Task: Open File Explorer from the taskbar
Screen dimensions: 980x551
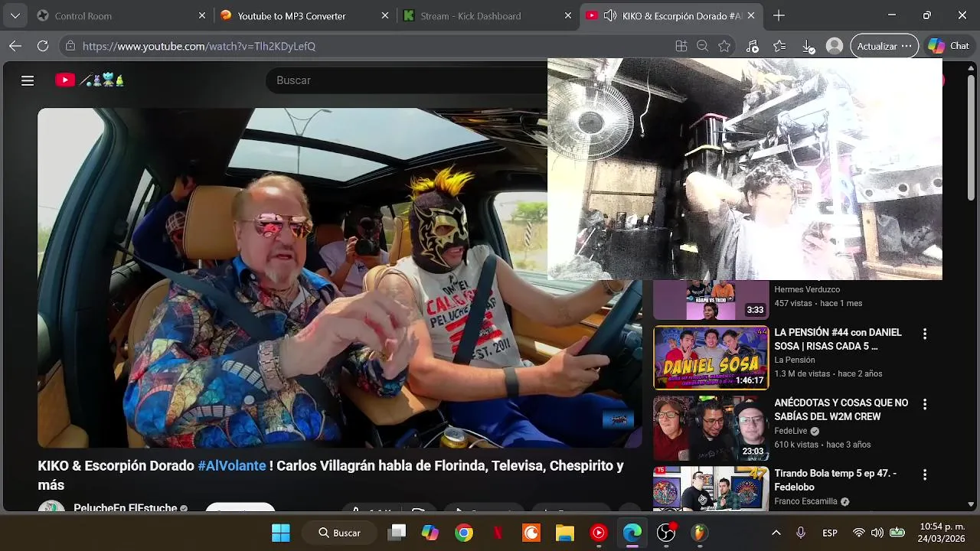Action: (565, 533)
